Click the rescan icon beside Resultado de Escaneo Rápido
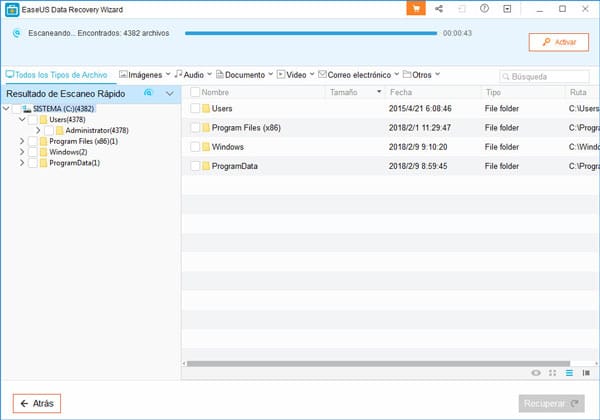This screenshot has width=600, height=420. click(x=148, y=93)
